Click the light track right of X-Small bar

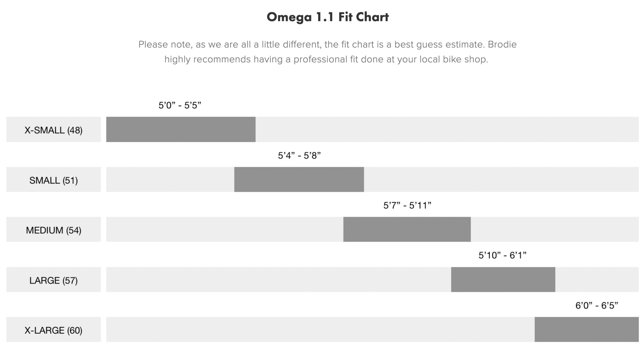[447, 129]
